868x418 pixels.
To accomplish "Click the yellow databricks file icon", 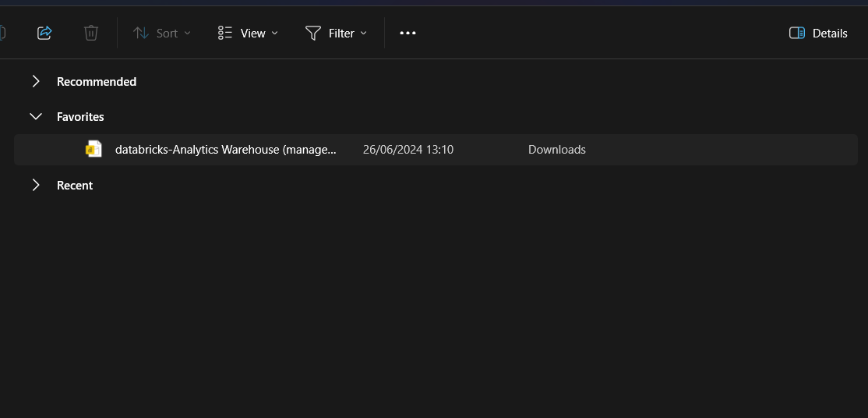I will click(x=94, y=149).
